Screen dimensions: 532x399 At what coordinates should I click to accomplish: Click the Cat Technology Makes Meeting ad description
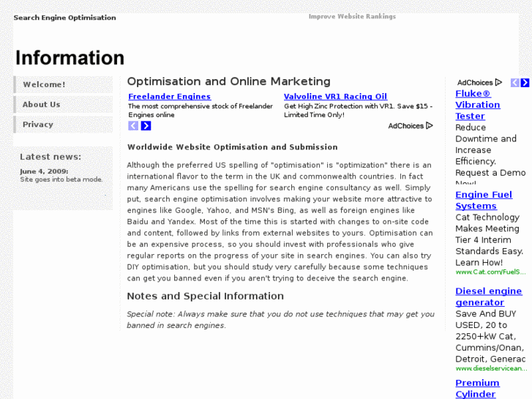tap(490, 239)
